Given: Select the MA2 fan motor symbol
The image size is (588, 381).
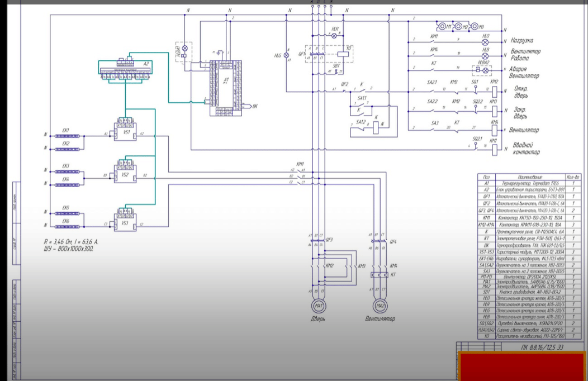Looking at the screenshot, I should click(380, 306).
